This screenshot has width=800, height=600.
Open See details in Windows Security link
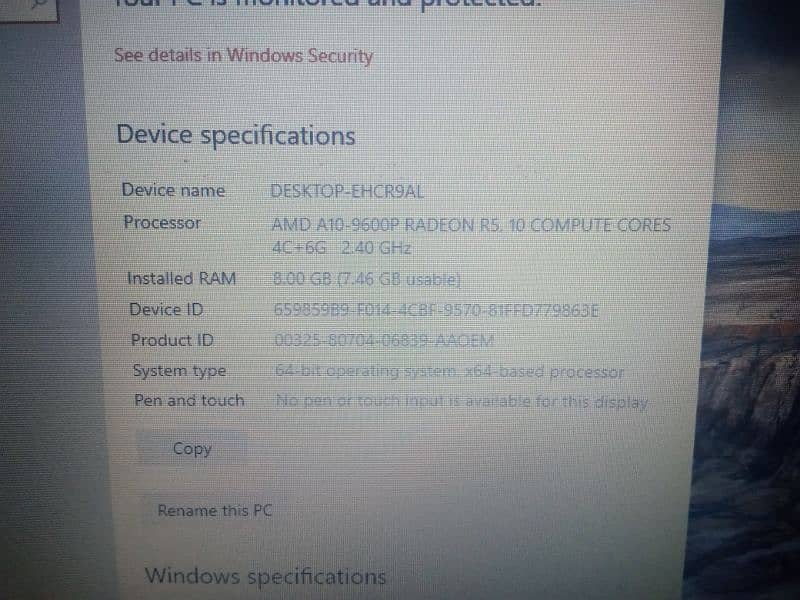[x=243, y=56]
